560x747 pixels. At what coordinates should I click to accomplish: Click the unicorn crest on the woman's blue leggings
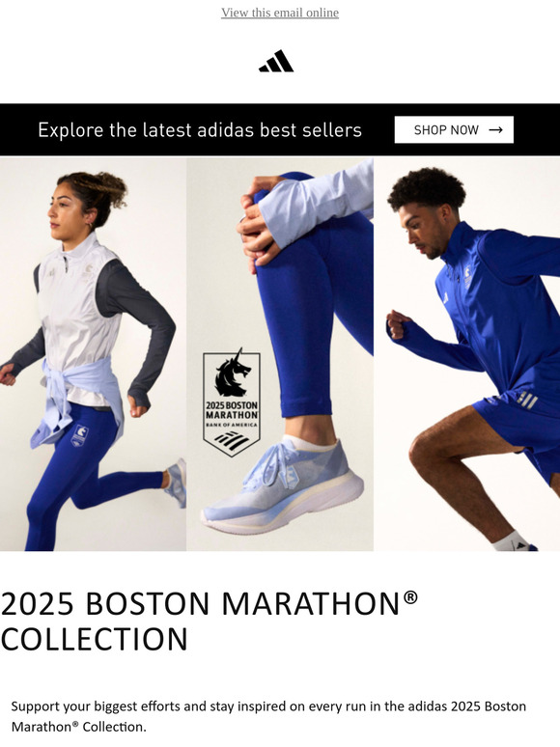(79, 435)
